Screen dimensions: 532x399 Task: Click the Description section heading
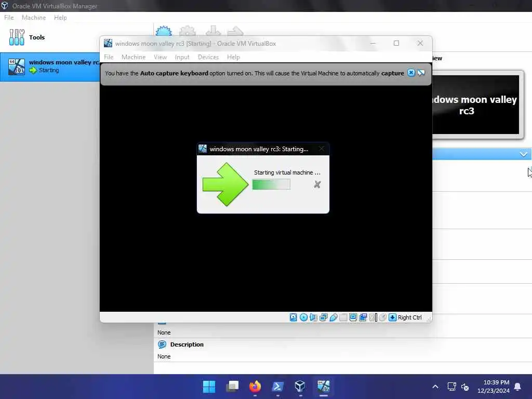(x=187, y=344)
